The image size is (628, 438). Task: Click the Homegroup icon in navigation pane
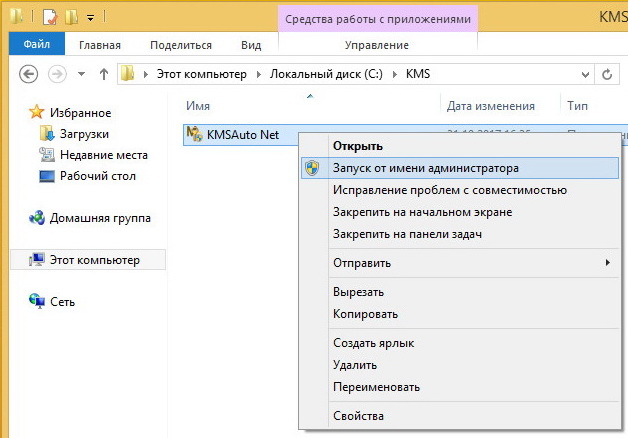tap(38, 217)
